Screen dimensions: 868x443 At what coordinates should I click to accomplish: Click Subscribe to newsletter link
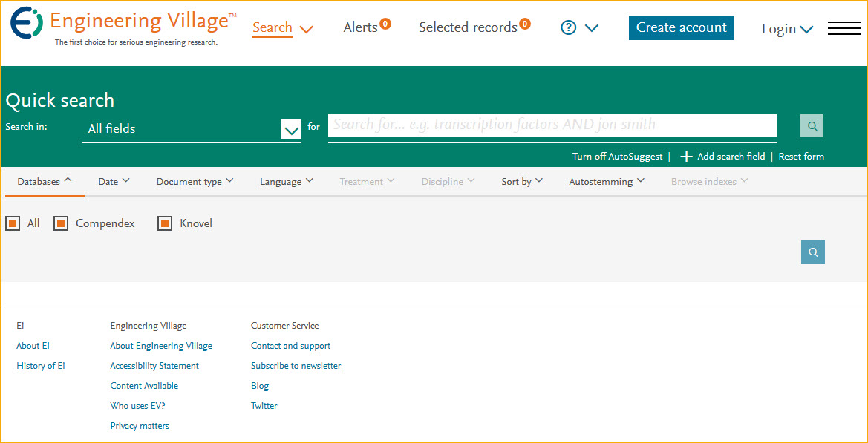296,366
